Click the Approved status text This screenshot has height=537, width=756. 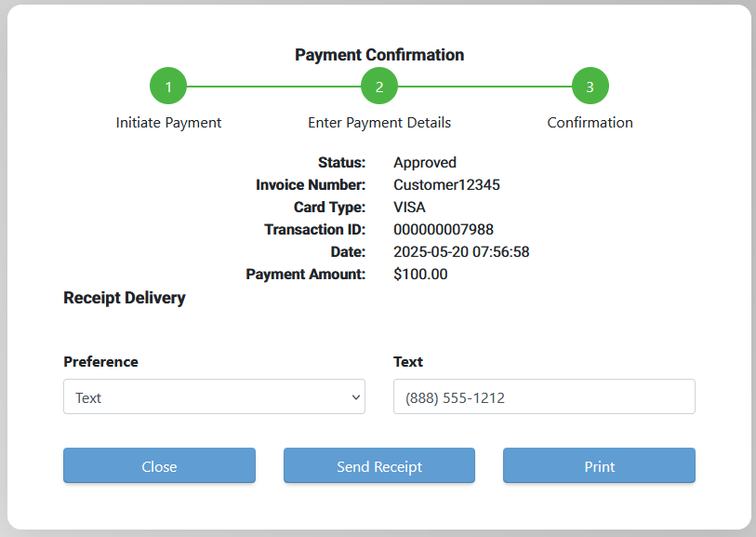425,163
